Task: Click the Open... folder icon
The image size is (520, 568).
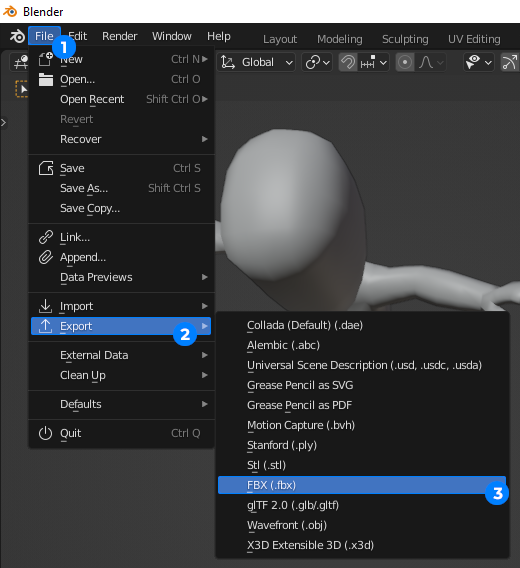Action: [x=46, y=79]
